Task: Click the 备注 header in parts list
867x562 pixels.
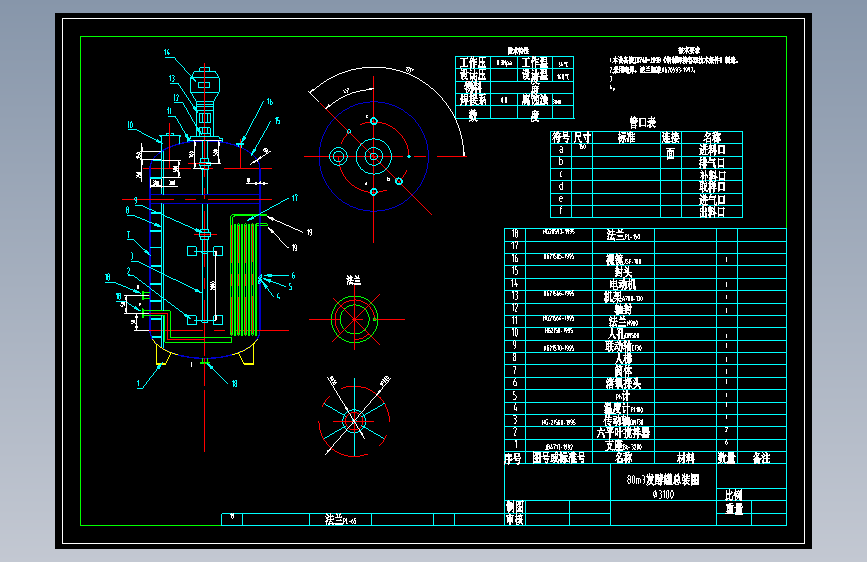Action: point(761,458)
